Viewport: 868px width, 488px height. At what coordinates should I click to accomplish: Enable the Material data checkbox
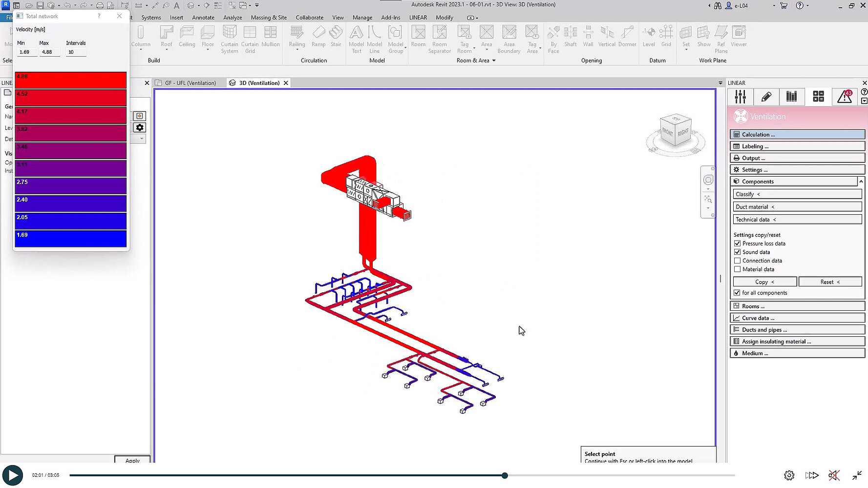[738, 269]
